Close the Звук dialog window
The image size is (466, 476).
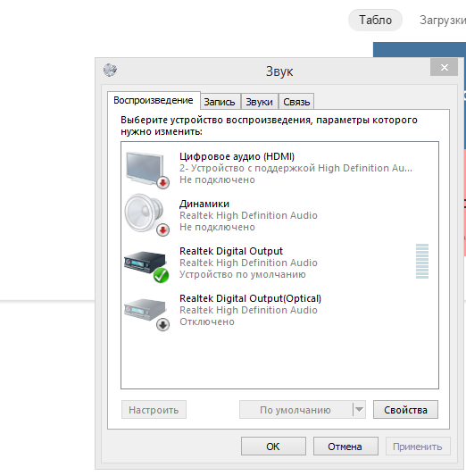coord(445,67)
